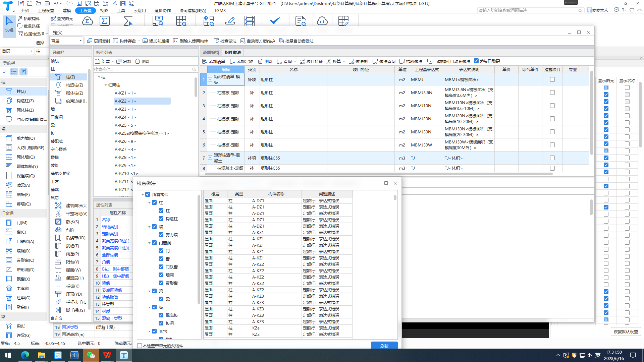The height and width of the screenshot is (362, 644).
Task: Click the 构件存盘 toolbar icon
Action: coord(116,41)
